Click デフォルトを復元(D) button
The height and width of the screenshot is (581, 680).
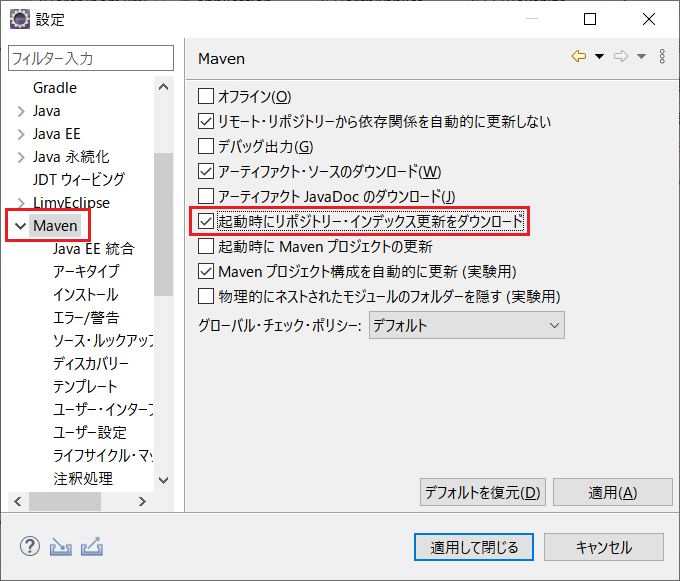tap(483, 492)
